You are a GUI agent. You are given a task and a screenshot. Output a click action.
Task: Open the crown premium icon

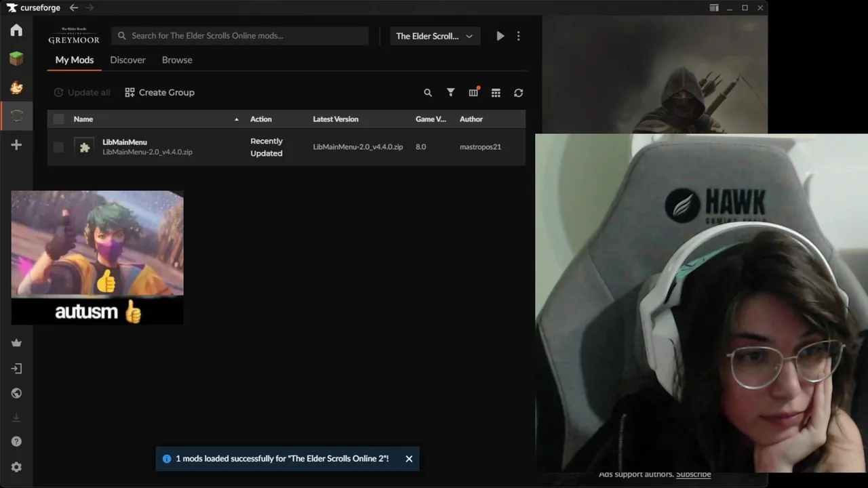tap(16, 343)
